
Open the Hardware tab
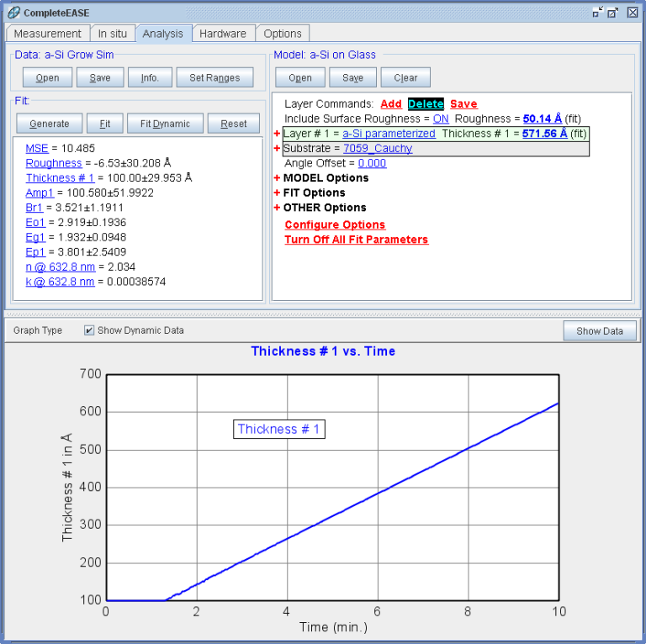(223, 34)
